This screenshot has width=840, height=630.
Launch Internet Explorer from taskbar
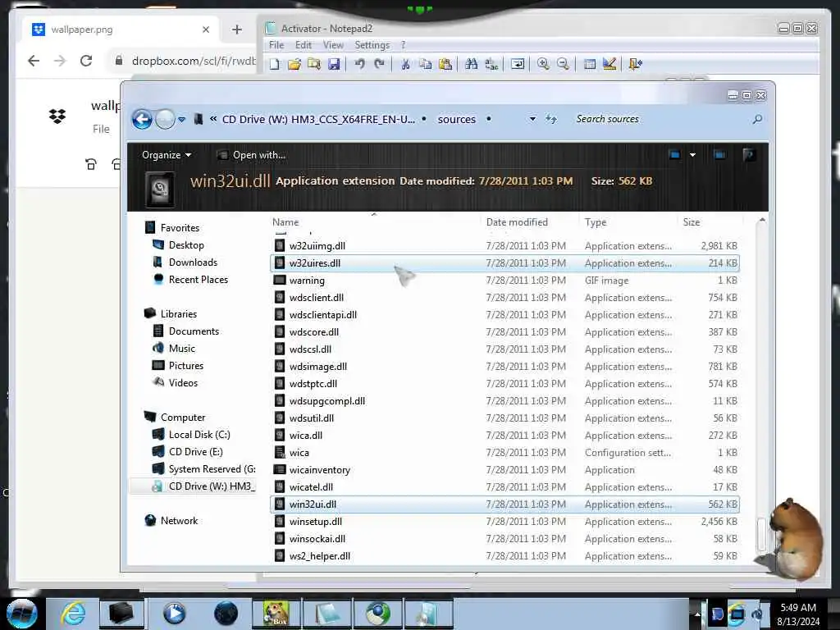73,614
